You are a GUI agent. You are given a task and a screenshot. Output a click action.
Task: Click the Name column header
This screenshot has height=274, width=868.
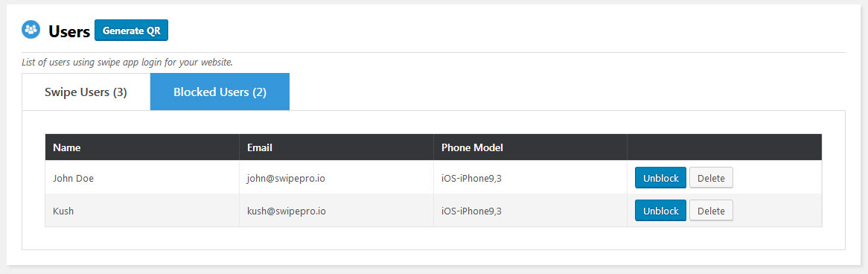[x=142, y=147]
